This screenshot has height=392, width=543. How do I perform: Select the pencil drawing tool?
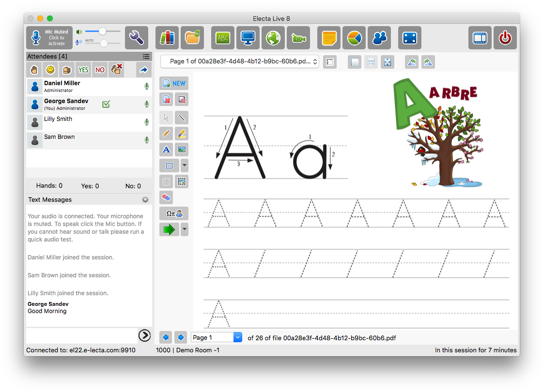166,134
